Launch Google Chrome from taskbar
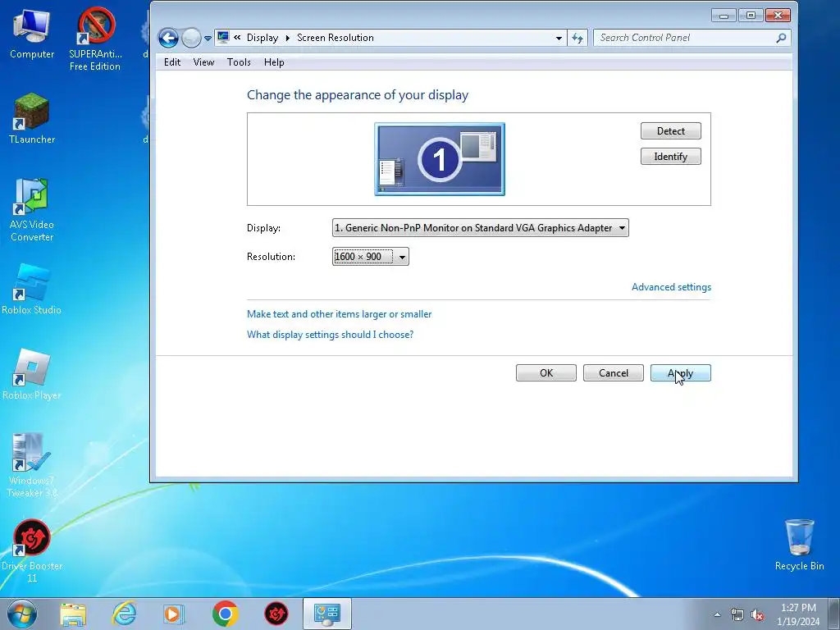This screenshot has width=840, height=630. pyautogui.click(x=225, y=614)
